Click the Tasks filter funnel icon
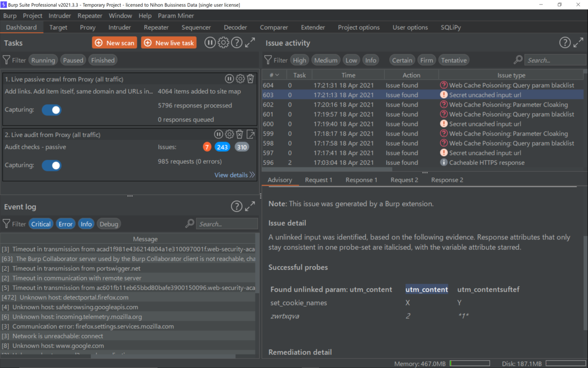The image size is (588, 368). pyautogui.click(x=6, y=60)
